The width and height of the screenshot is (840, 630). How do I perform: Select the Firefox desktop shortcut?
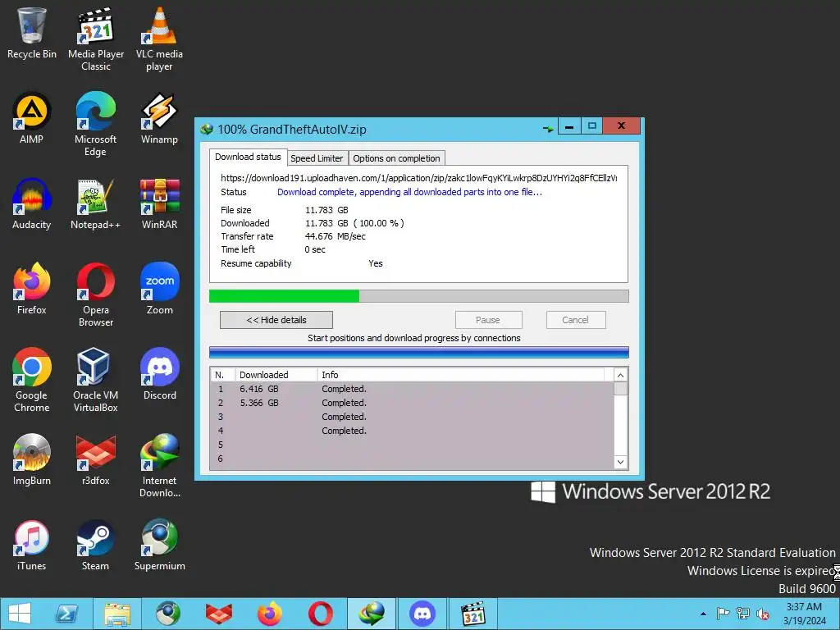coord(32,288)
